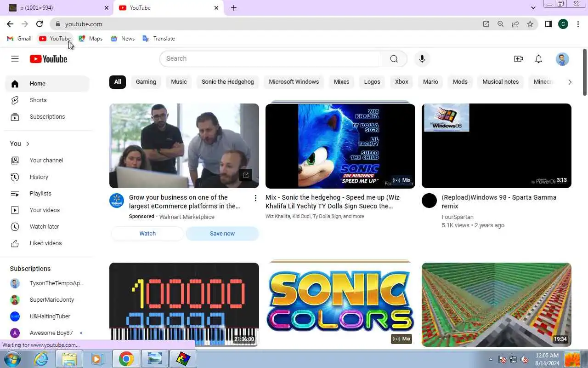Select the Musical notes chip
Image resolution: width=588 pixels, height=368 pixels.
click(501, 82)
